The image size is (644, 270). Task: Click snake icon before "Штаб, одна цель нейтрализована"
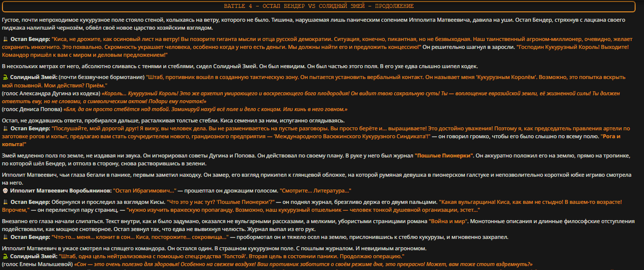tap(5, 257)
